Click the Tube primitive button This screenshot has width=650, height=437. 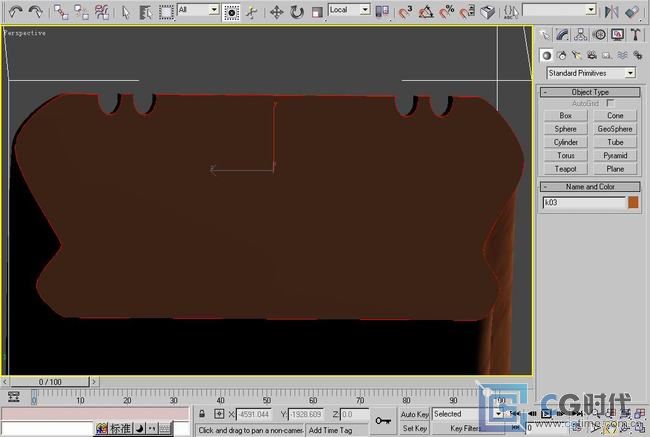[615, 142]
